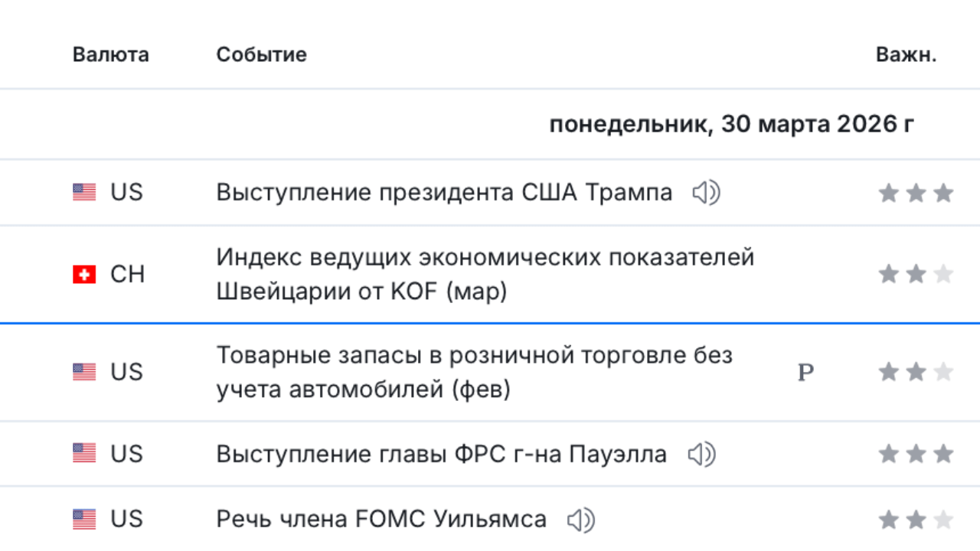Open the Swiss KOF leading indicators event
The width and height of the screenshot is (980, 551).
click(x=485, y=275)
